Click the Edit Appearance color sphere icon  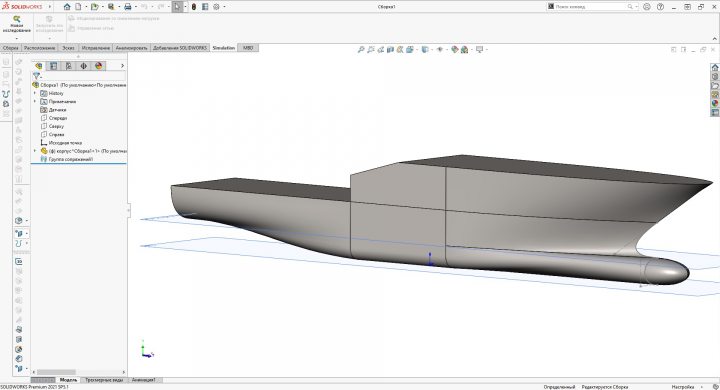click(455, 49)
